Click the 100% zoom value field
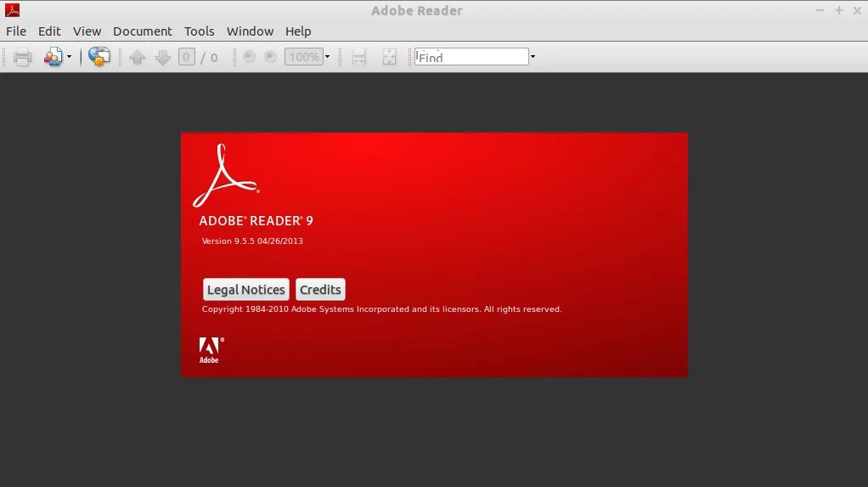This screenshot has width=868, height=487. click(x=304, y=57)
